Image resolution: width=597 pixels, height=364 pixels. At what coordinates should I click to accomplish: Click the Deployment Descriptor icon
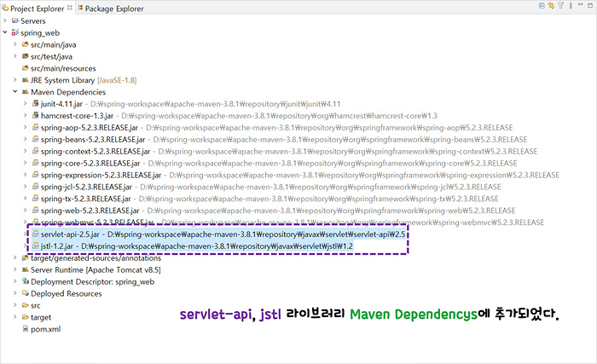(25, 281)
